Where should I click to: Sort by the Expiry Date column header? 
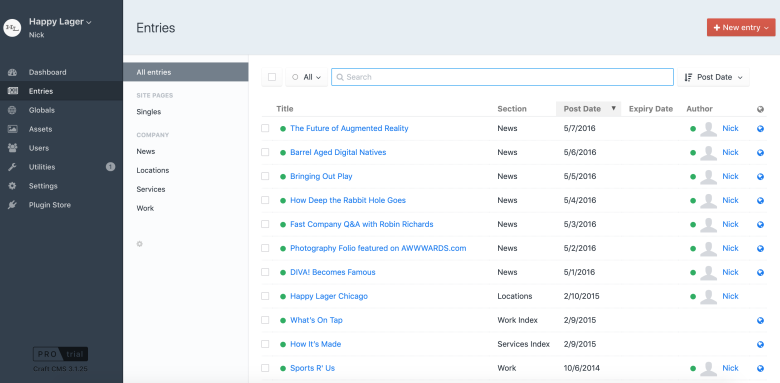point(651,109)
